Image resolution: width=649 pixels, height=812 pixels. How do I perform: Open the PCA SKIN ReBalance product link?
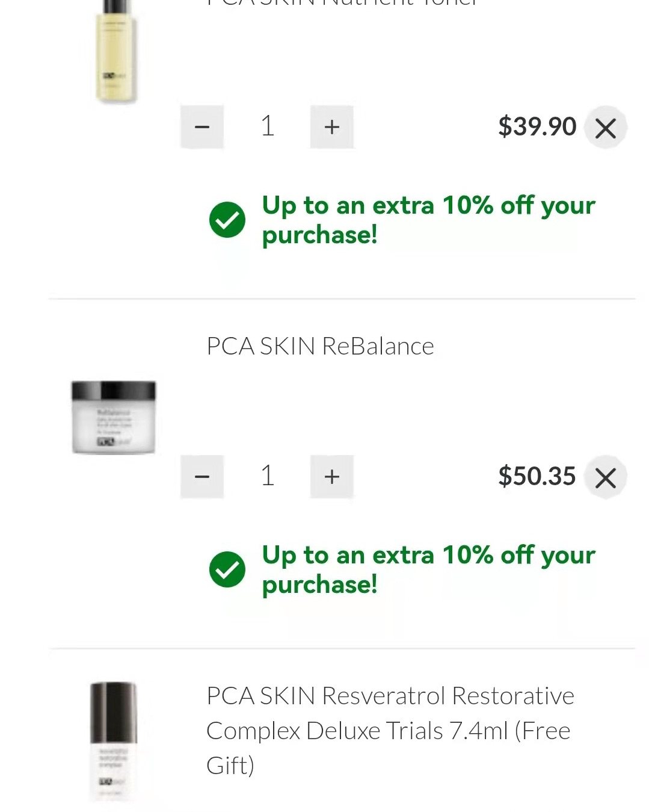320,346
